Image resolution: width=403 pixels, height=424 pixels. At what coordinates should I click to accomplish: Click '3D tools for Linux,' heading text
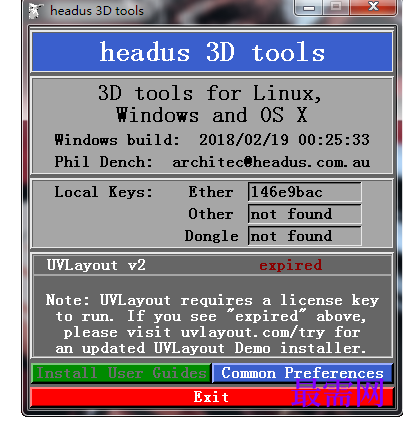(210, 93)
